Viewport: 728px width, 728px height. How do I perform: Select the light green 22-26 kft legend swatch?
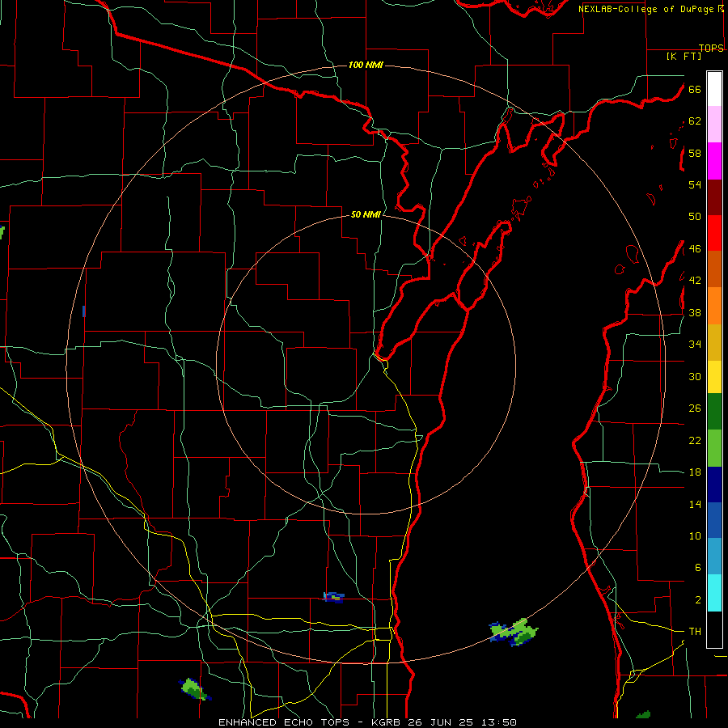(x=714, y=448)
